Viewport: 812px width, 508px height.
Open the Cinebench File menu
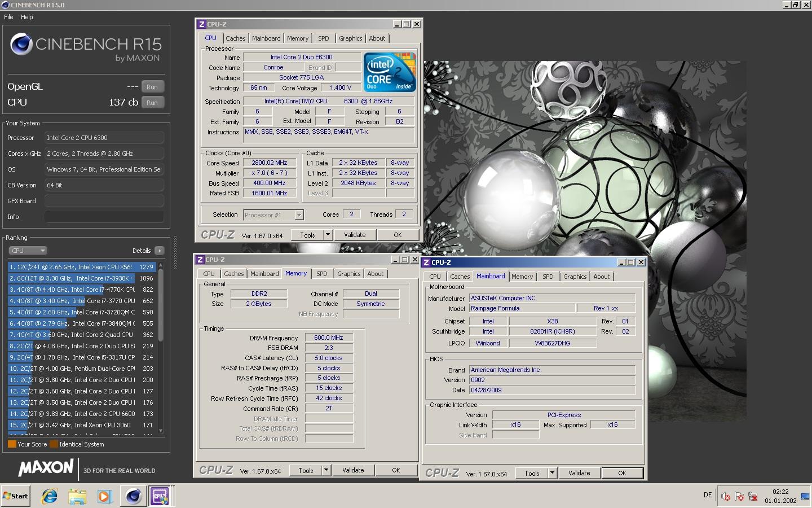click(8, 17)
